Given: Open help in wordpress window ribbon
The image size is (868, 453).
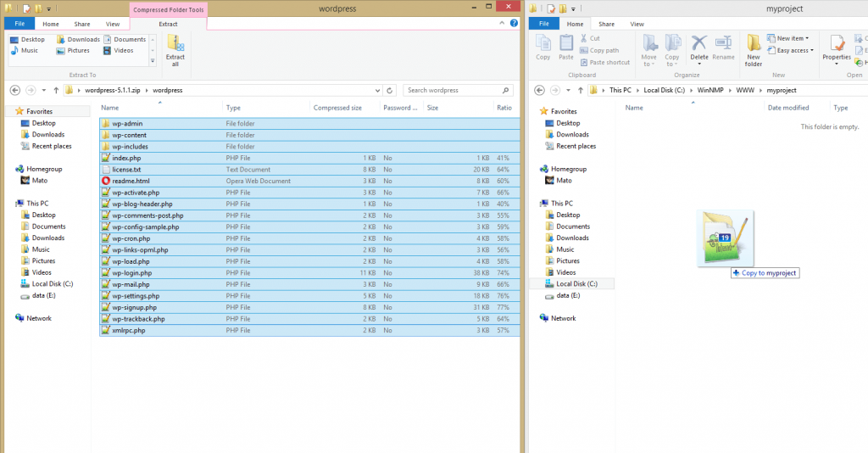Looking at the screenshot, I should (514, 23).
